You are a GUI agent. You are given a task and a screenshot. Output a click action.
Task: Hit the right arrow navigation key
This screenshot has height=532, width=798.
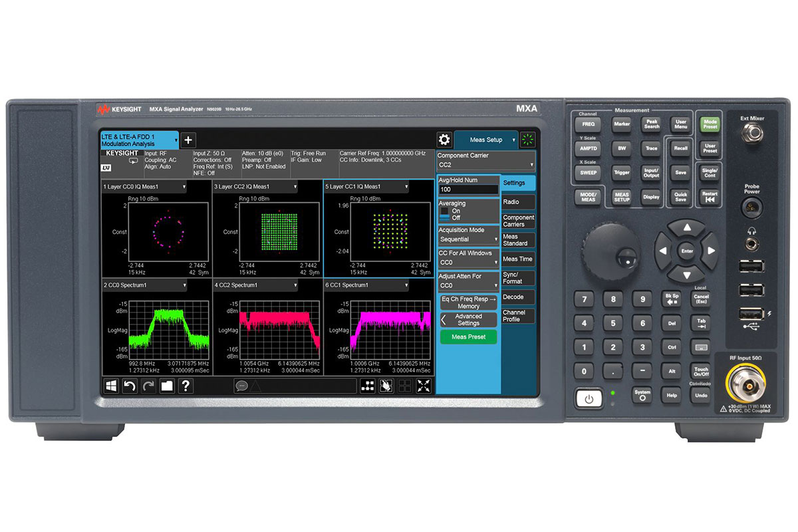[711, 251]
